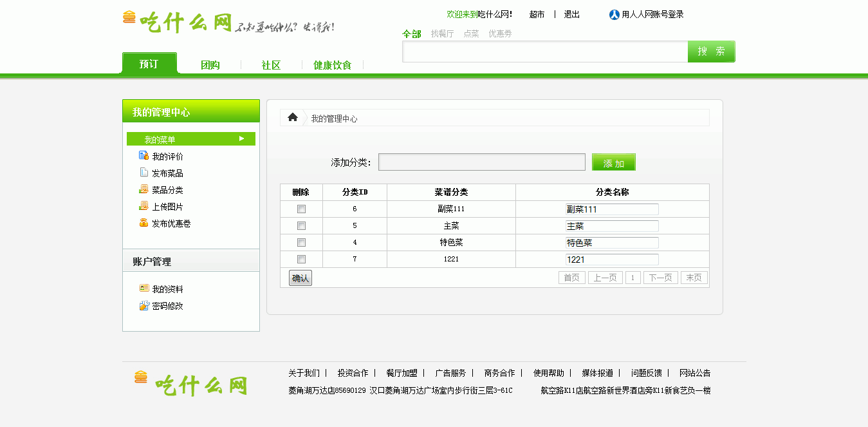Screen dimensions: 868x427
Task: Switch to the 健康饮食 tab
Action: [333, 65]
